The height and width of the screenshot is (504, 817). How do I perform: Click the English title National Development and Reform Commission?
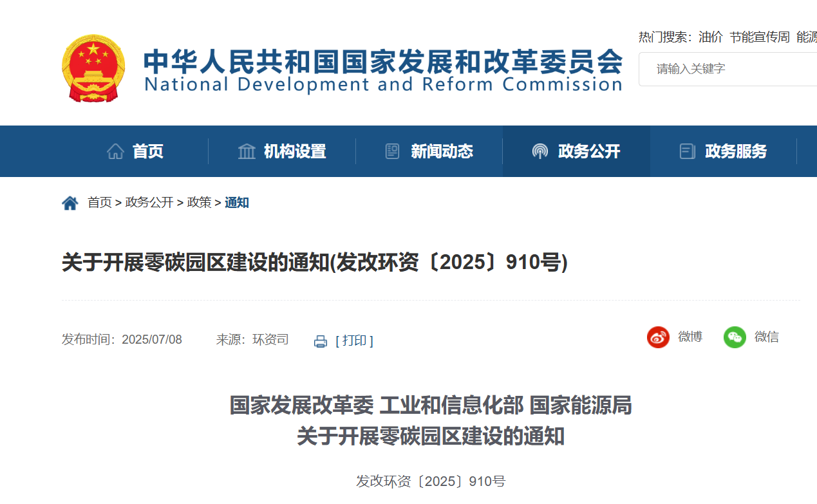(x=383, y=85)
